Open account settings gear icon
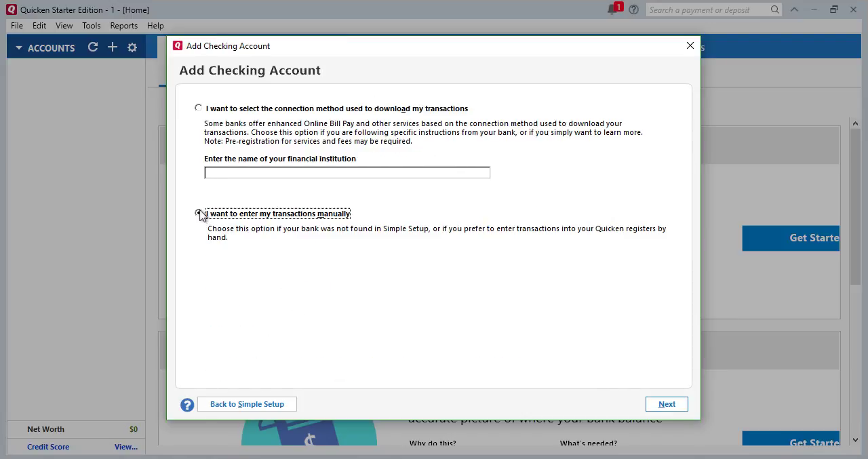This screenshot has height=459, width=868. pos(132,47)
